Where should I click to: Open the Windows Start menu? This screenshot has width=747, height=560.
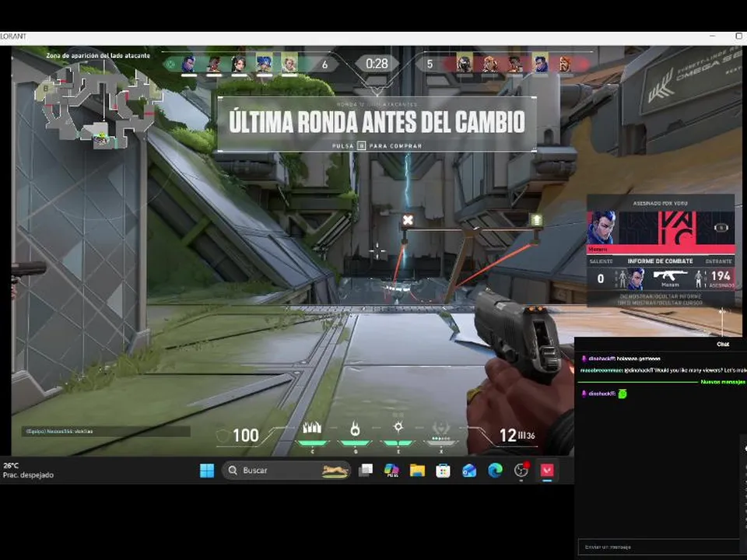click(x=207, y=471)
